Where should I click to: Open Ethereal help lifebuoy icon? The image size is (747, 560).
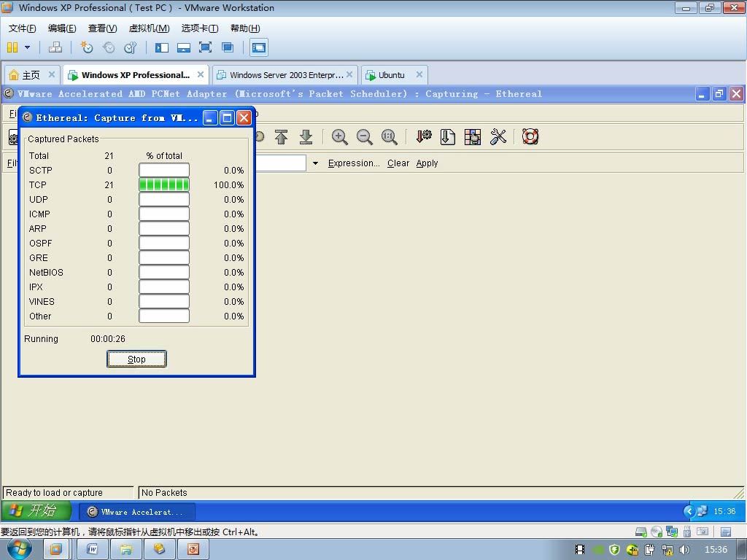530,137
